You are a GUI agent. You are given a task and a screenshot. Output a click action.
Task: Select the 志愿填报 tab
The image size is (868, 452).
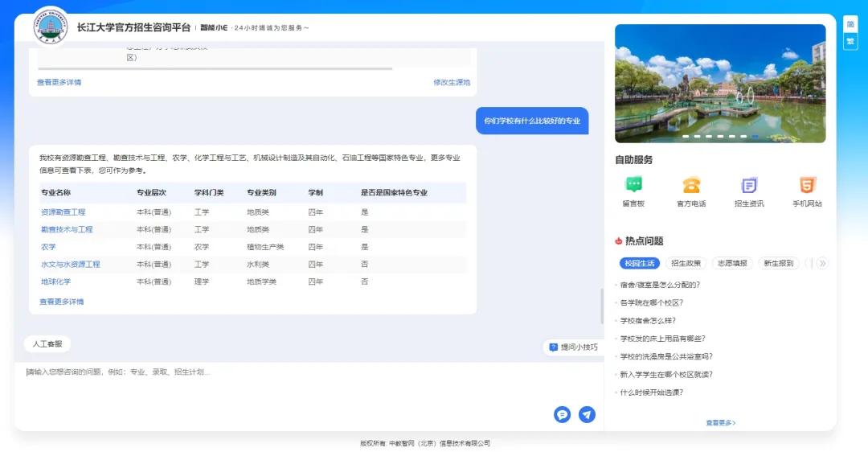coord(732,263)
